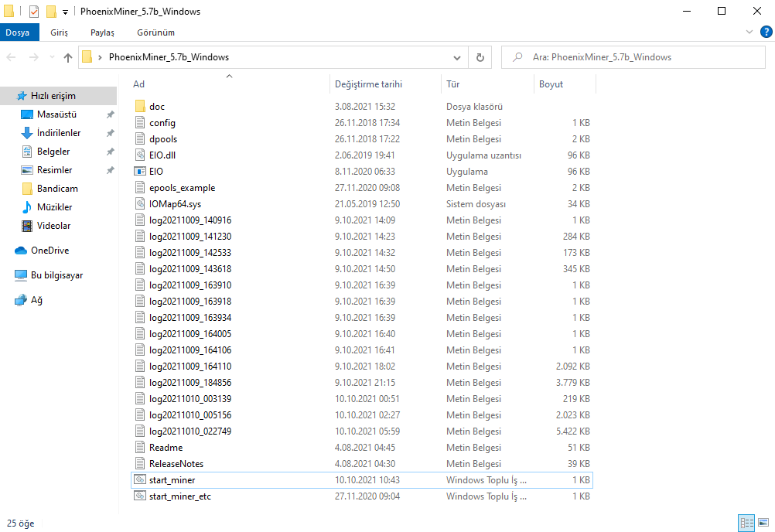Select the EIO.dll file icon

pyautogui.click(x=140, y=155)
